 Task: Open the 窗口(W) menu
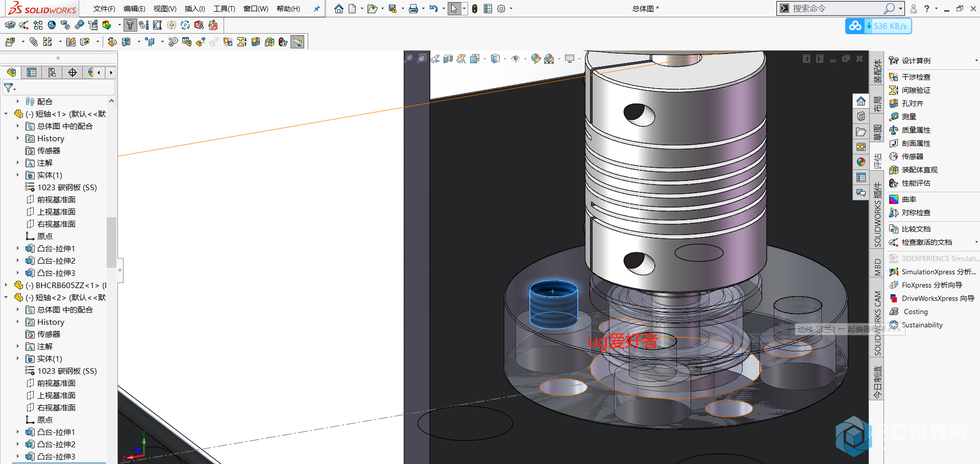point(256,9)
